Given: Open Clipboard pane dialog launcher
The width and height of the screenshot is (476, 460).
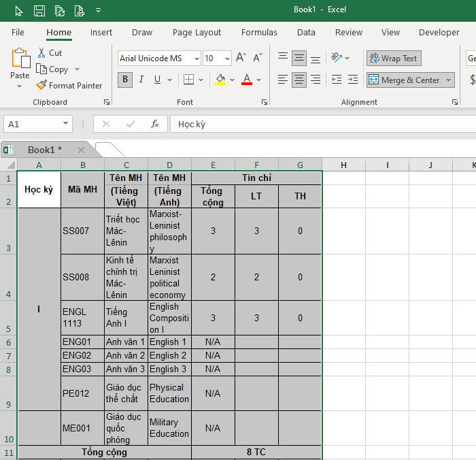Looking at the screenshot, I should pos(107,102).
